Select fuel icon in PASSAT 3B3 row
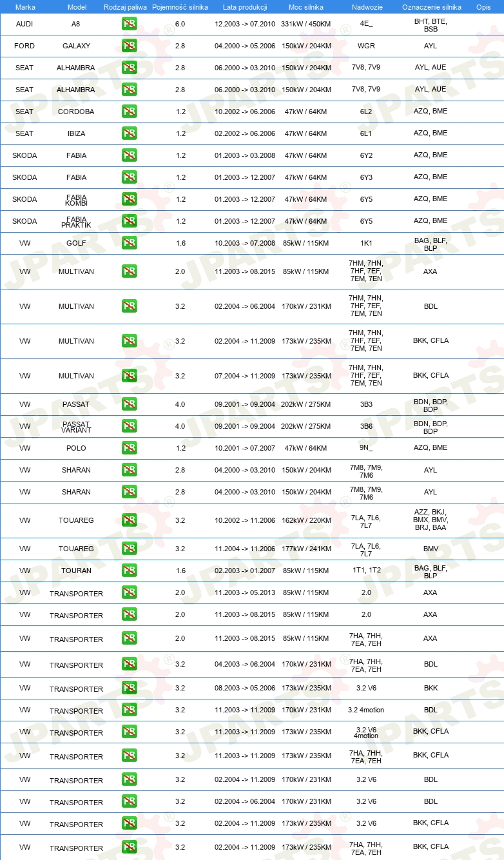The height and width of the screenshot is (860, 504). point(129,404)
